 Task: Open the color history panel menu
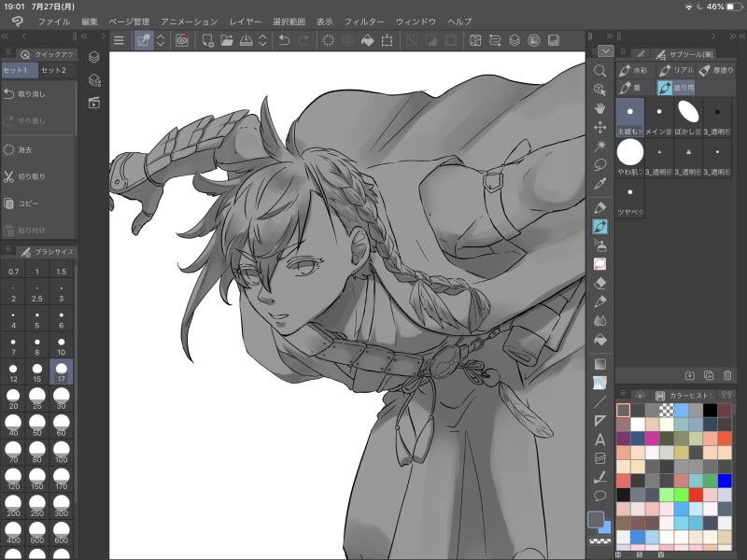(622, 392)
